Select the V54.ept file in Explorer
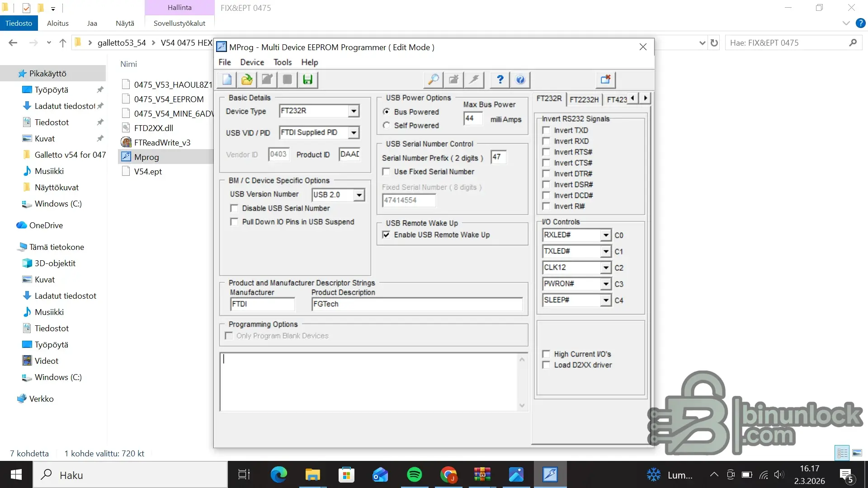This screenshot has height=488, width=868. click(x=148, y=172)
